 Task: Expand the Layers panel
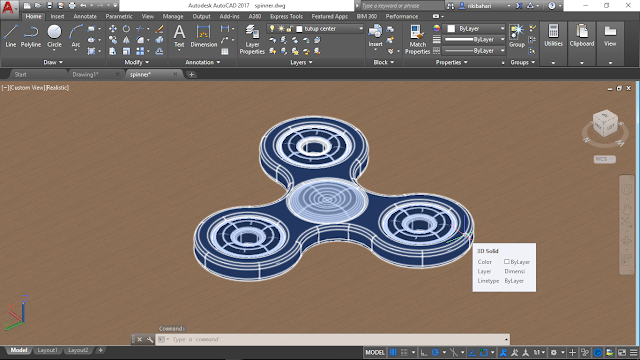click(301, 62)
